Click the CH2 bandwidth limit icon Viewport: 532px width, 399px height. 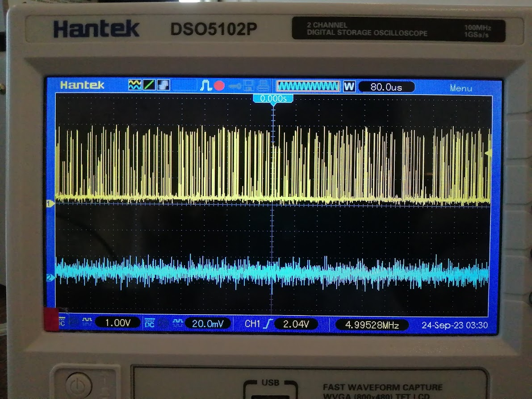tap(178, 323)
